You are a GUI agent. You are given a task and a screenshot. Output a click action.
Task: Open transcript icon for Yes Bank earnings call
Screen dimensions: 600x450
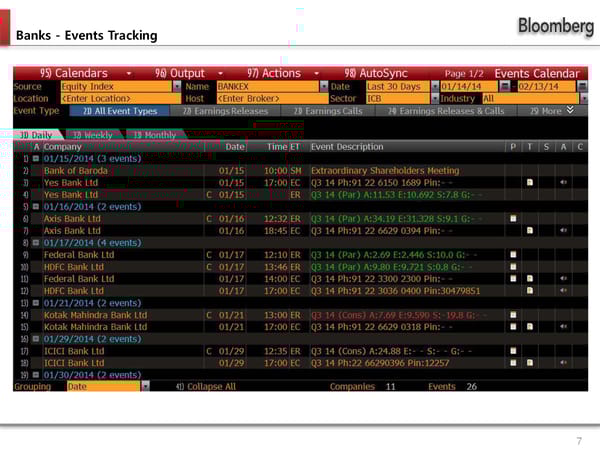(530, 183)
